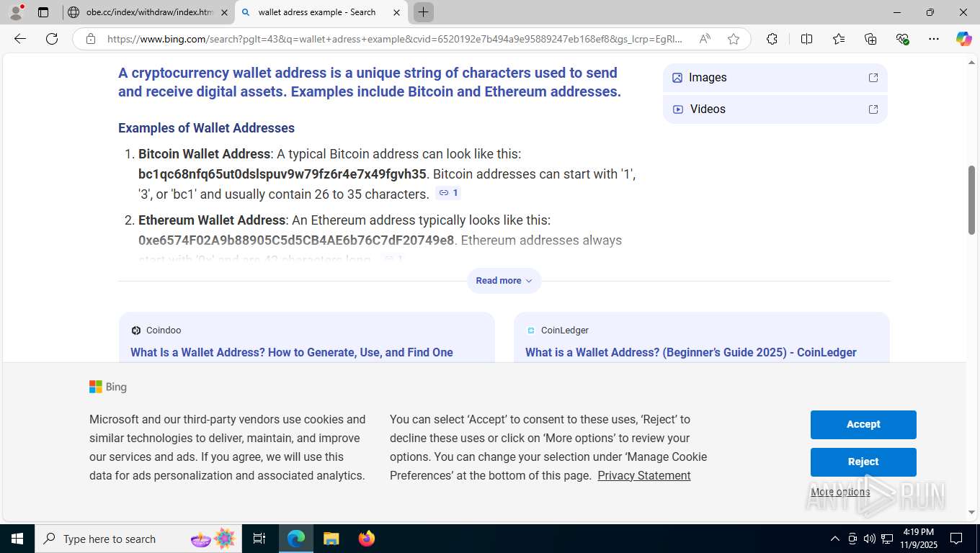Open the Videos results link

[775, 109]
